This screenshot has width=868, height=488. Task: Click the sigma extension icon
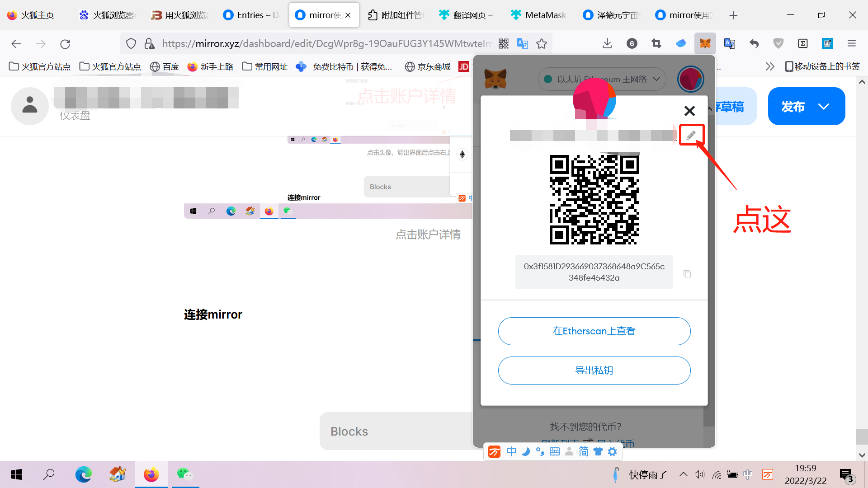[x=803, y=43]
